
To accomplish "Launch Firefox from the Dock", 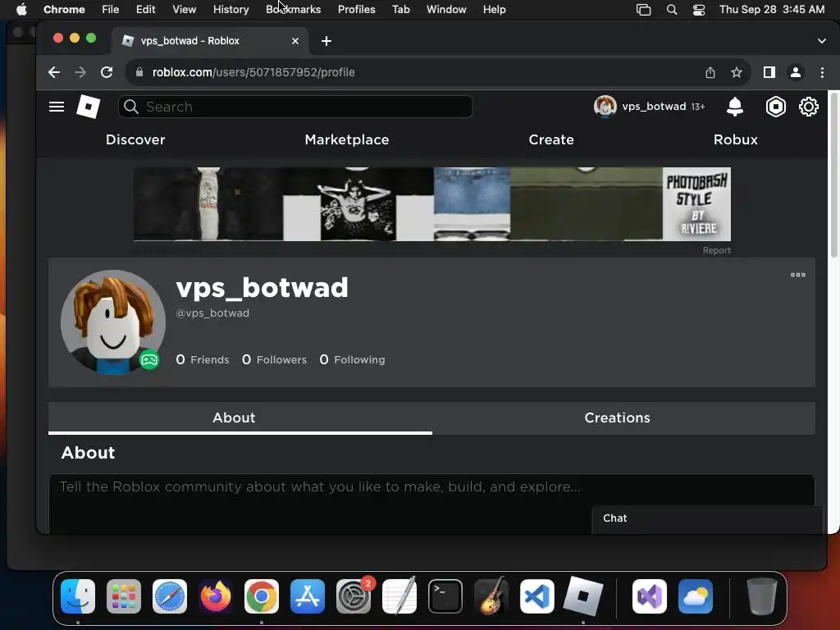I will pos(216,596).
